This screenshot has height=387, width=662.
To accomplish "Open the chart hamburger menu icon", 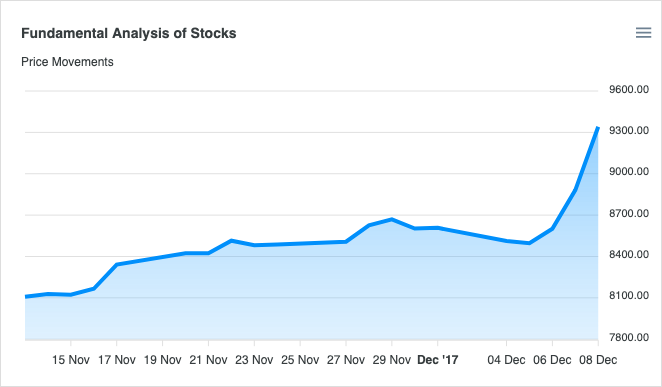I will pos(643,33).
